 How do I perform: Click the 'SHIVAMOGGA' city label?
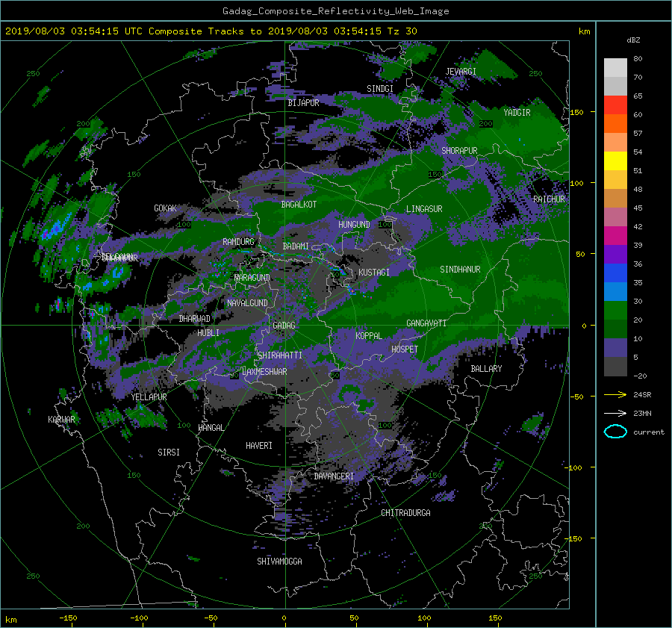point(279,562)
